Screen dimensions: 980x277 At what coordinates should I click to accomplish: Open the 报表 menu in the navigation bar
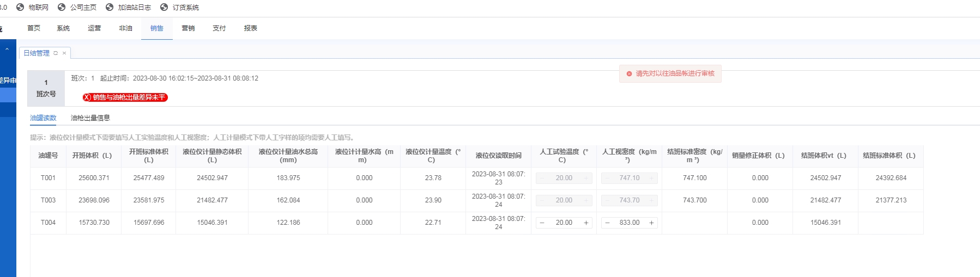(251, 28)
